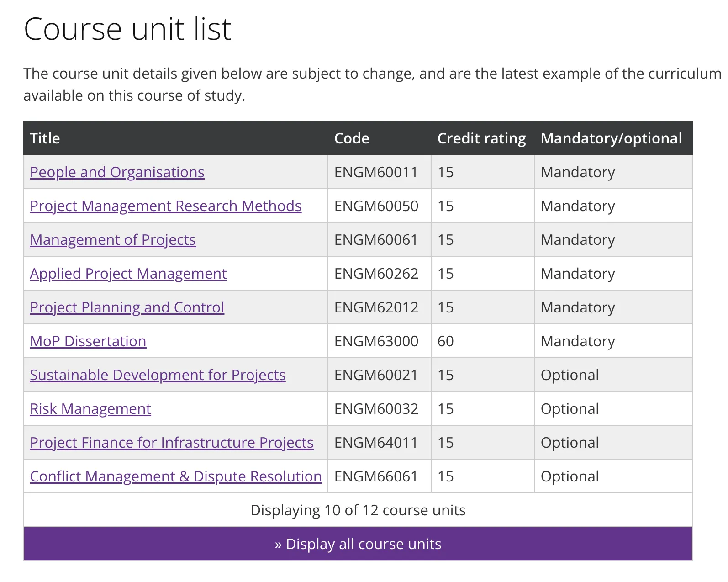Click the Credit rating column header
728x582 pixels.
[481, 138]
